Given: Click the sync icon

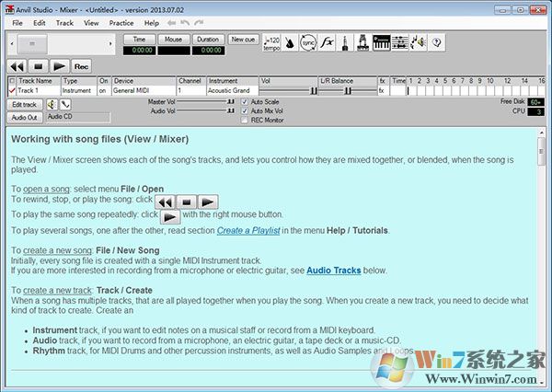Looking at the screenshot, I should (308, 43).
